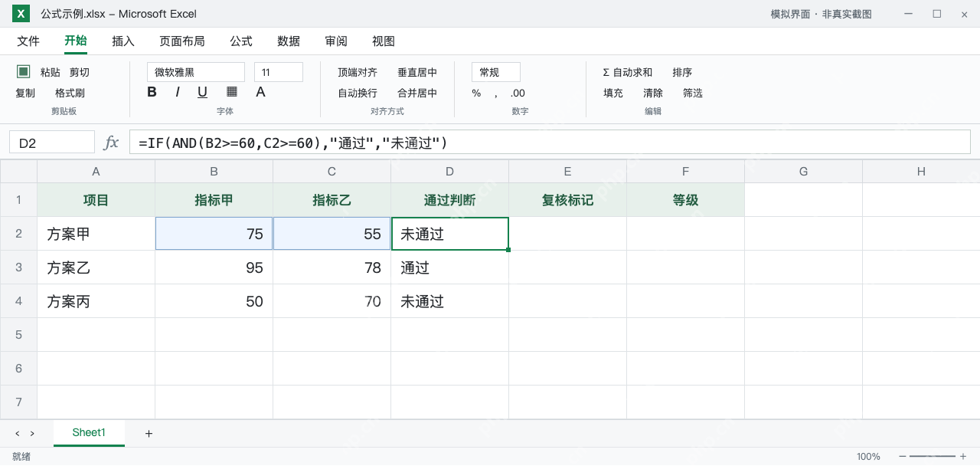Select column D header
Image resolution: width=980 pixels, height=466 pixels.
tap(449, 171)
